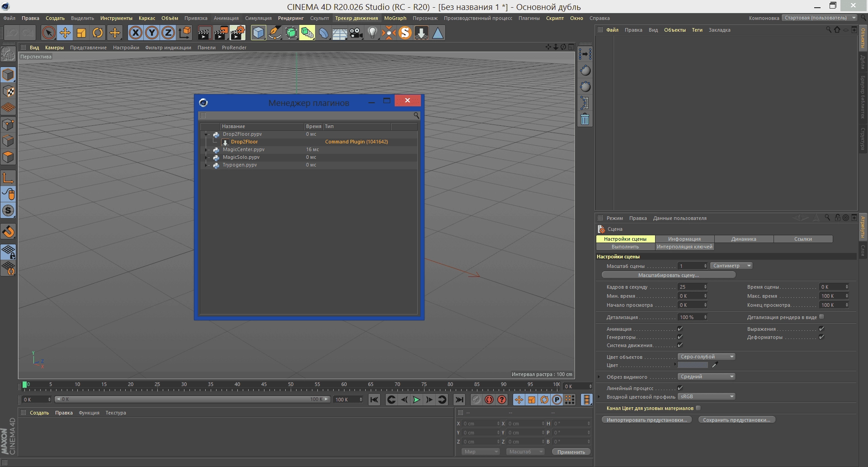This screenshot has height=467, width=868.
Task: Run the MagicSolo S plugin icon
Action: pyautogui.click(x=405, y=33)
